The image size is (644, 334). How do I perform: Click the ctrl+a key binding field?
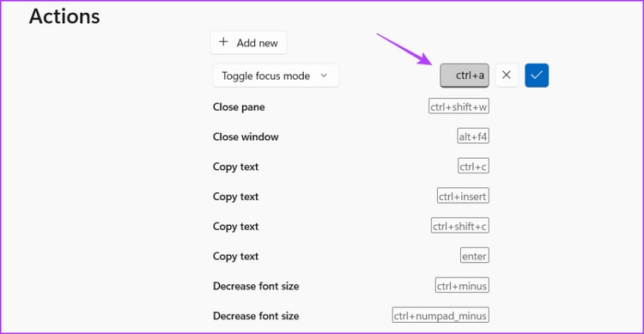point(464,76)
